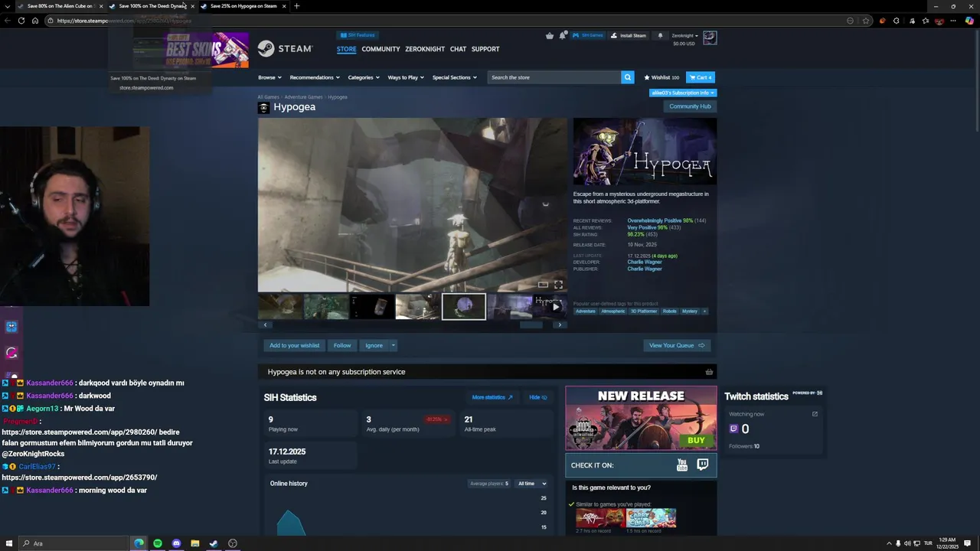Open the Charlie Wagner developer link
Viewport: 980px width, 551px height.
click(645, 262)
